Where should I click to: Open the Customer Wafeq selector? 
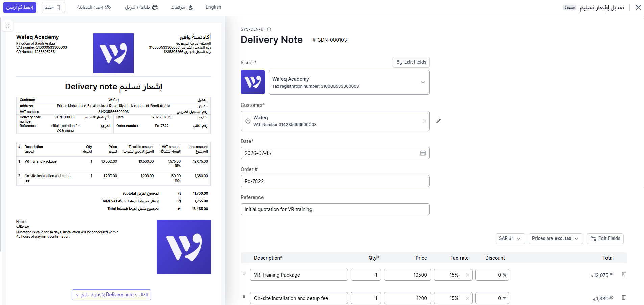[335, 121]
